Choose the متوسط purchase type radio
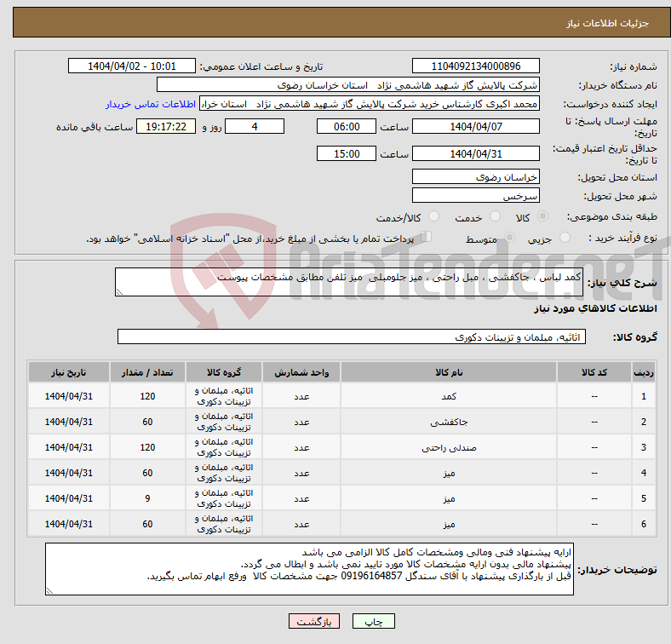Image resolution: width=671 pixels, height=644 pixels. click(509, 237)
